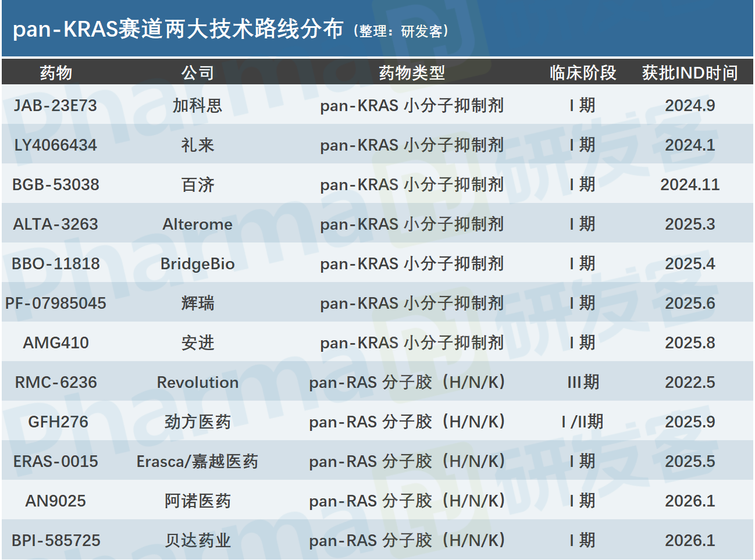The image size is (755, 560).
Task: Select the 加科思 company cell
Action: pyautogui.click(x=198, y=105)
